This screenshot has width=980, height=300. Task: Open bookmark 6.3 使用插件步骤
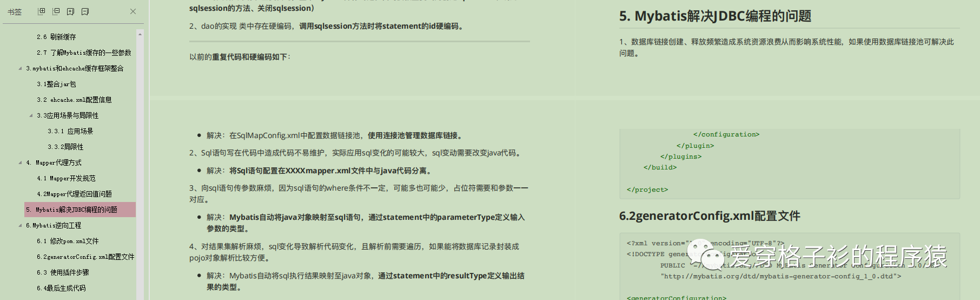point(63,272)
